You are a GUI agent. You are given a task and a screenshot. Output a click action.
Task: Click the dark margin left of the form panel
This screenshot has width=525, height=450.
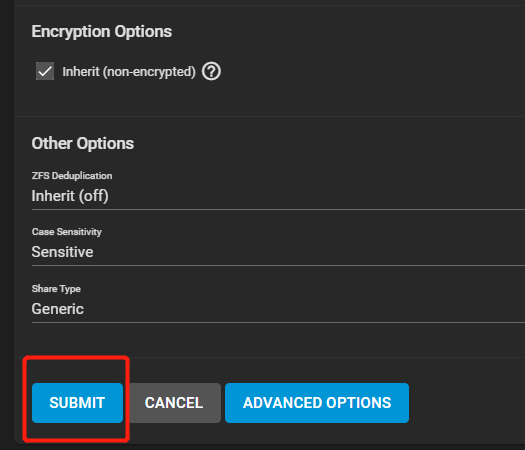tap(7, 224)
